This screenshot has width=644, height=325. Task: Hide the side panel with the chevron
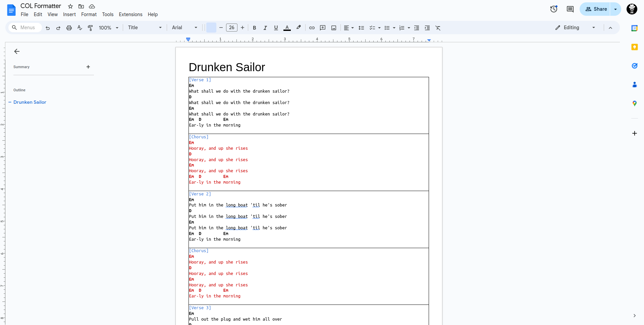point(635,316)
